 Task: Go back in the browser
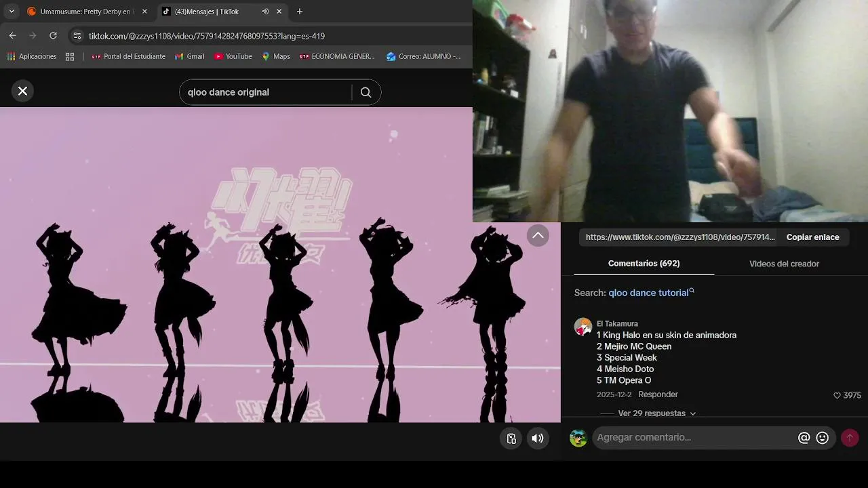pos(12,35)
